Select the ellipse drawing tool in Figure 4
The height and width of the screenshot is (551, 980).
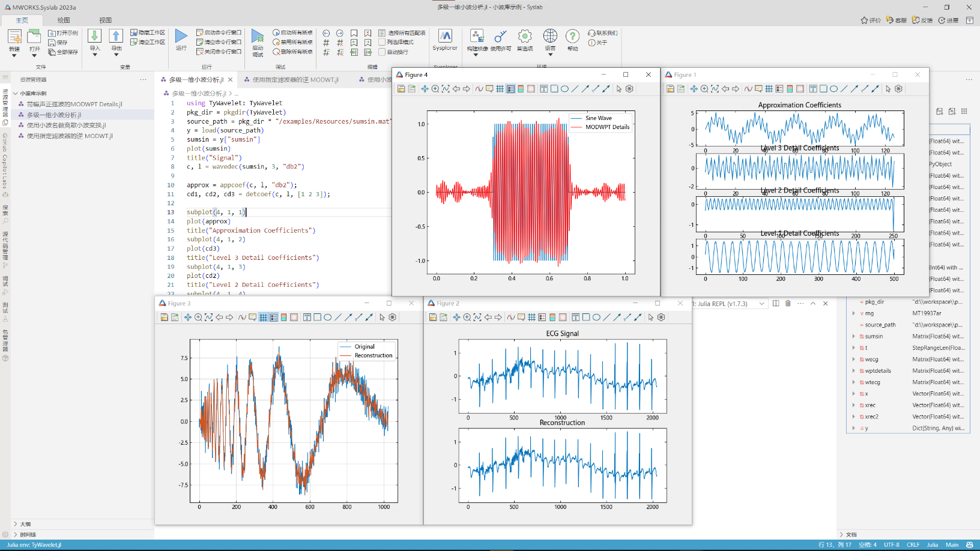tap(564, 89)
